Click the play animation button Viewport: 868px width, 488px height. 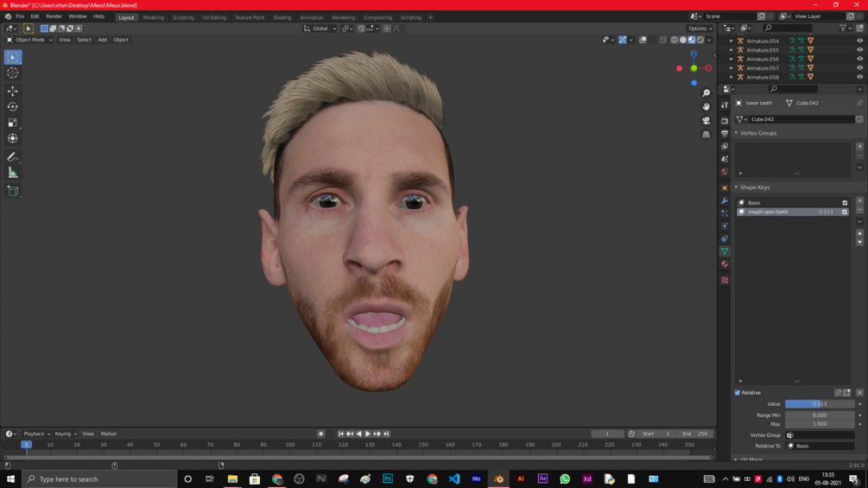(368, 434)
